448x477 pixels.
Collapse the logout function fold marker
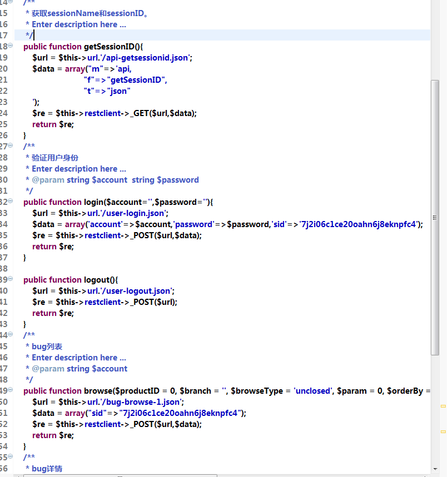pyautogui.click(x=11, y=279)
